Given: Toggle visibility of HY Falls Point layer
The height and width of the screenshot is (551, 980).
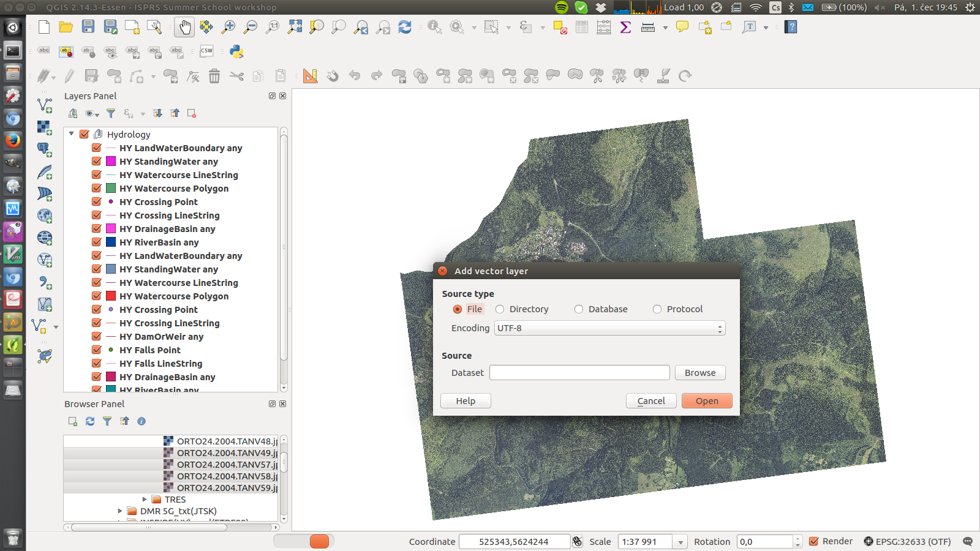Looking at the screenshot, I should pyautogui.click(x=97, y=350).
